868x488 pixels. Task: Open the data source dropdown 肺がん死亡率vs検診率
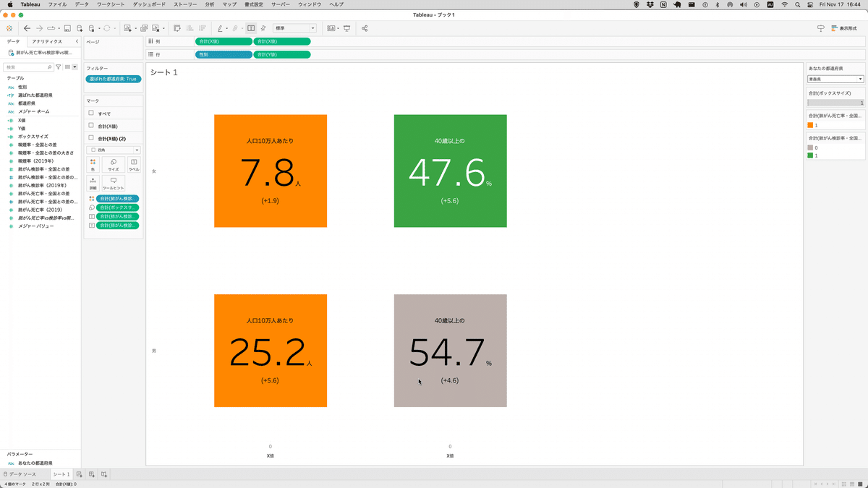pyautogui.click(x=41, y=53)
